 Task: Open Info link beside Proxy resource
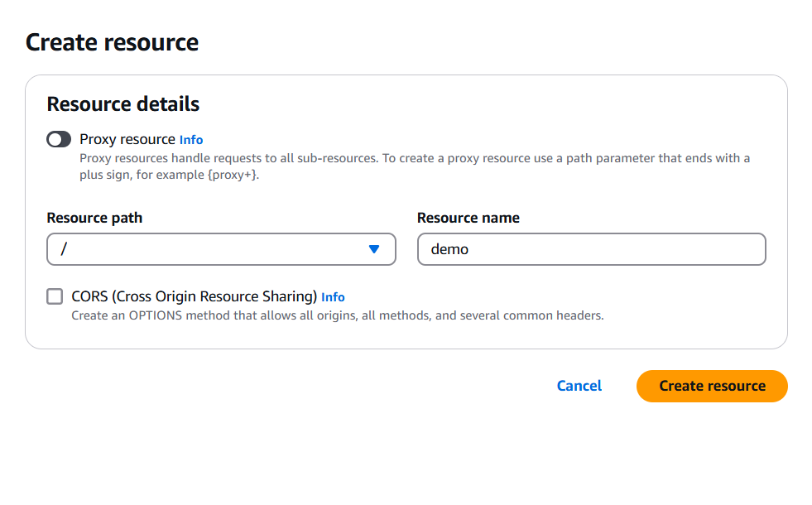(191, 140)
